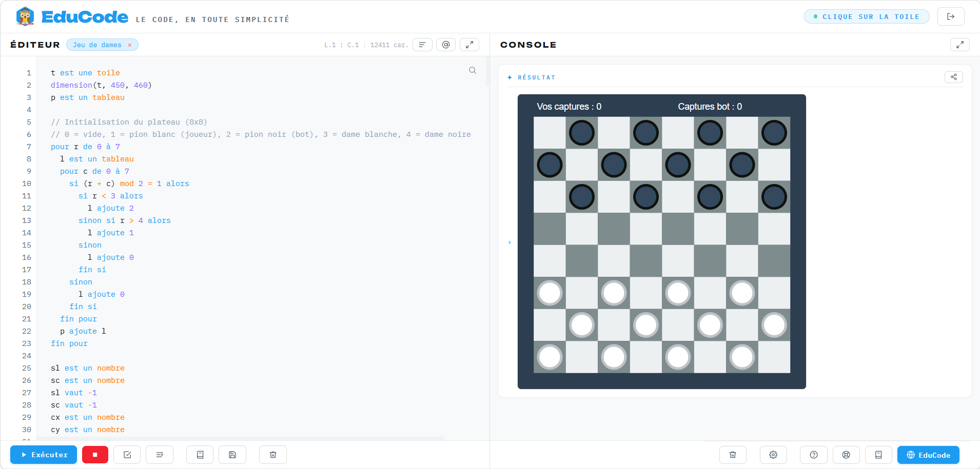The image size is (980, 469).
Task: Stop execution with the red stop button
Action: click(95, 455)
